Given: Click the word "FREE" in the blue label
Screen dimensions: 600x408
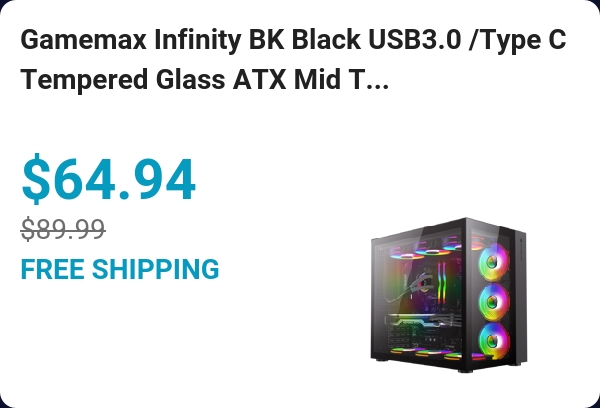Looking at the screenshot, I should [x=53, y=269].
